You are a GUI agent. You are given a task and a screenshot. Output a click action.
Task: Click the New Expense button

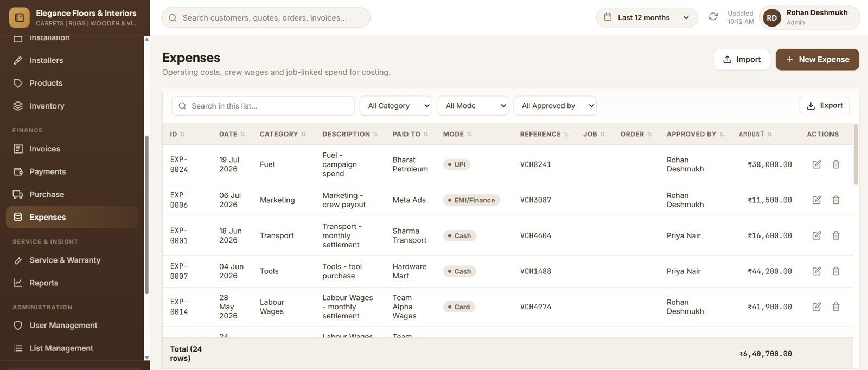[x=817, y=60]
